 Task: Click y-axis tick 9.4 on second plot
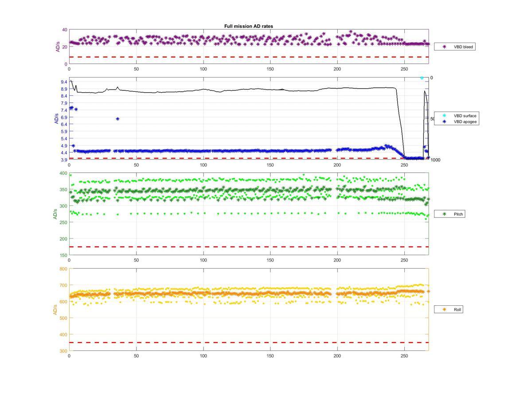64,82
